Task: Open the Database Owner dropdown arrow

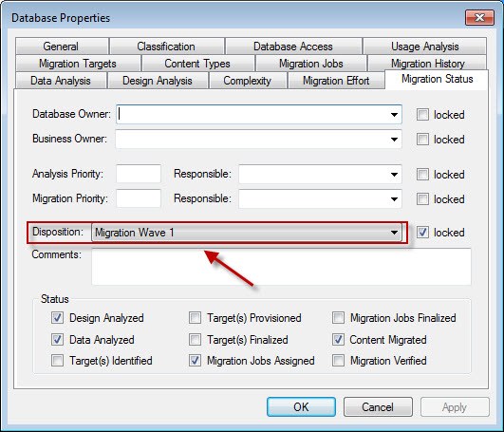Action: click(x=394, y=115)
